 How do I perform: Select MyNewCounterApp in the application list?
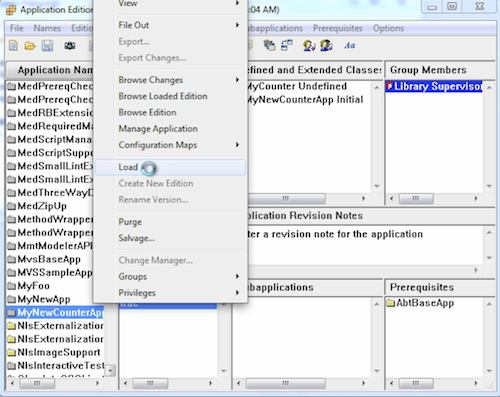point(55,313)
